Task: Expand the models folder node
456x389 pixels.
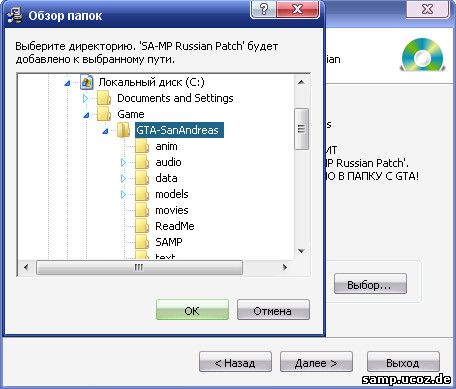Action: pos(123,195)
